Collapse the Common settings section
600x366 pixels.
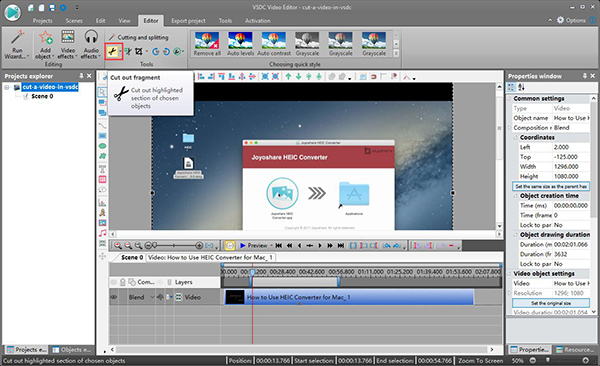pyautogui.click(x=509, y=99)
